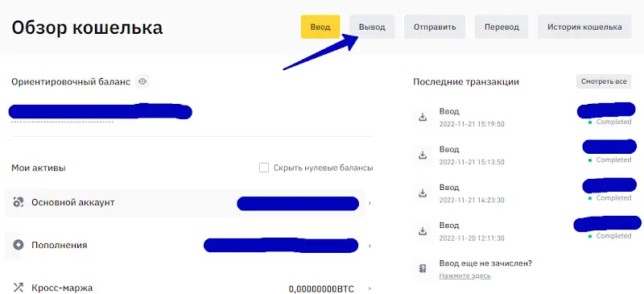Expand the Основной аккаунт row chevron
The image size is (644, 294).
point(369,203)
